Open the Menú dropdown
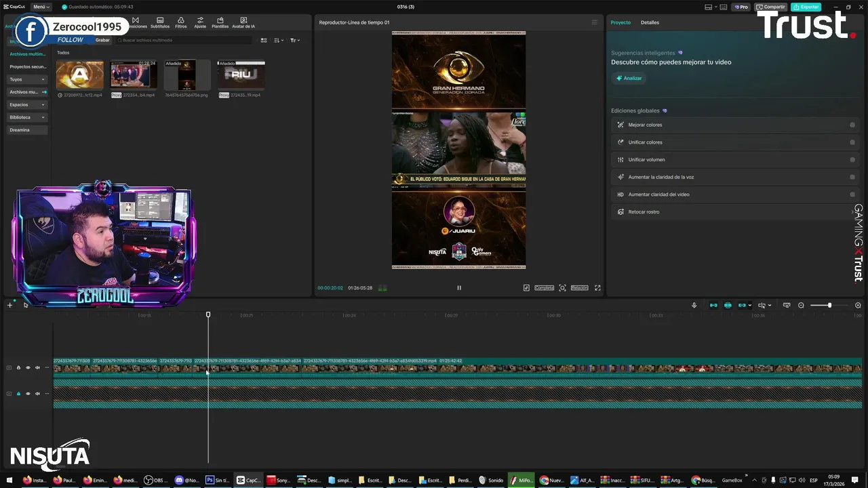The image size is (868, 488). coord(41,7)
